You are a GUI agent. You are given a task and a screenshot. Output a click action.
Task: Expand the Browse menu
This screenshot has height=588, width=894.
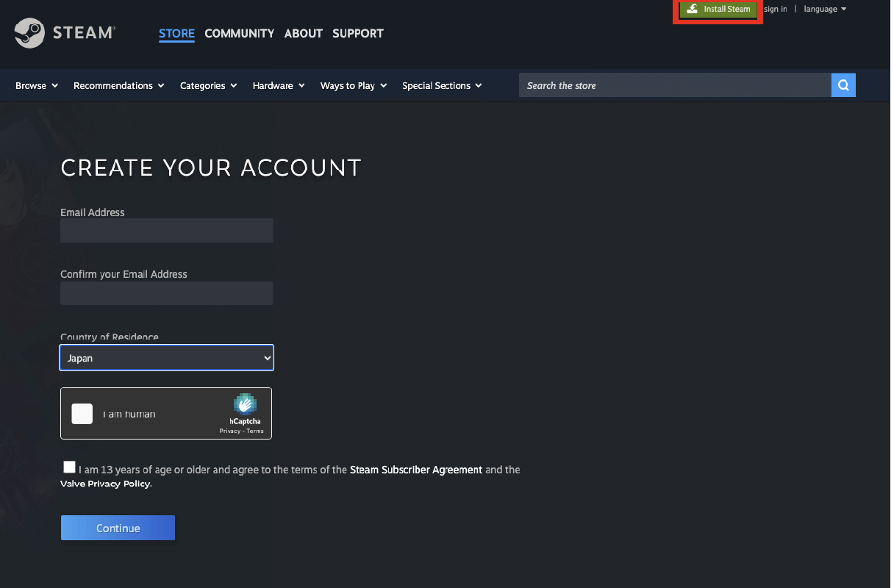tap(36, 86)
